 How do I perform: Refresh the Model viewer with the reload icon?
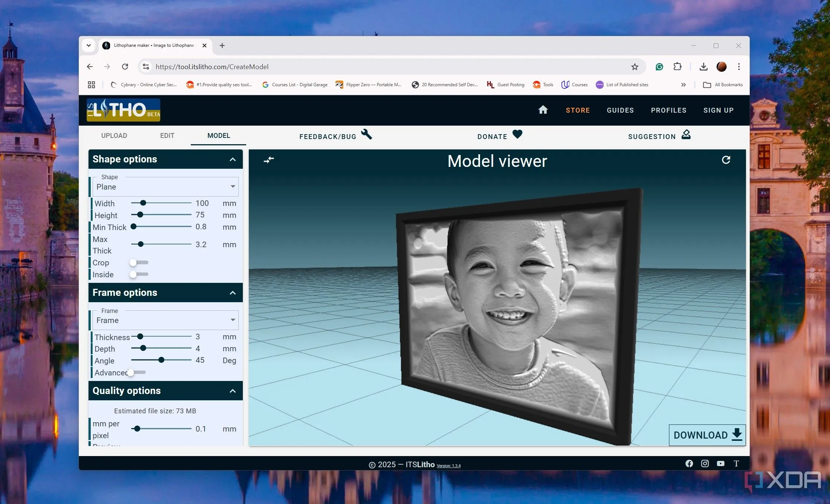pyautogui.click(x=726, y=160)
